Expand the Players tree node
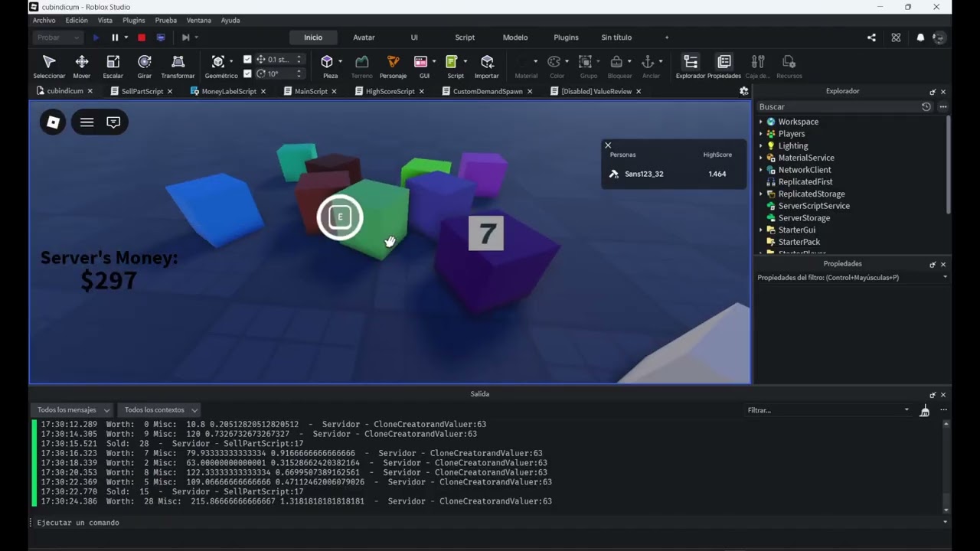 pyautogui.click(x=761, y=134)
